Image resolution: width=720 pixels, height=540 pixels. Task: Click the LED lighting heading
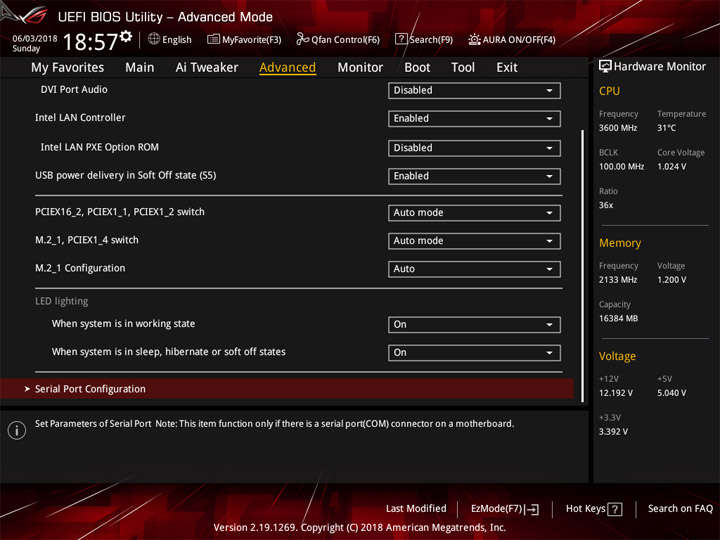pos(62,301)
